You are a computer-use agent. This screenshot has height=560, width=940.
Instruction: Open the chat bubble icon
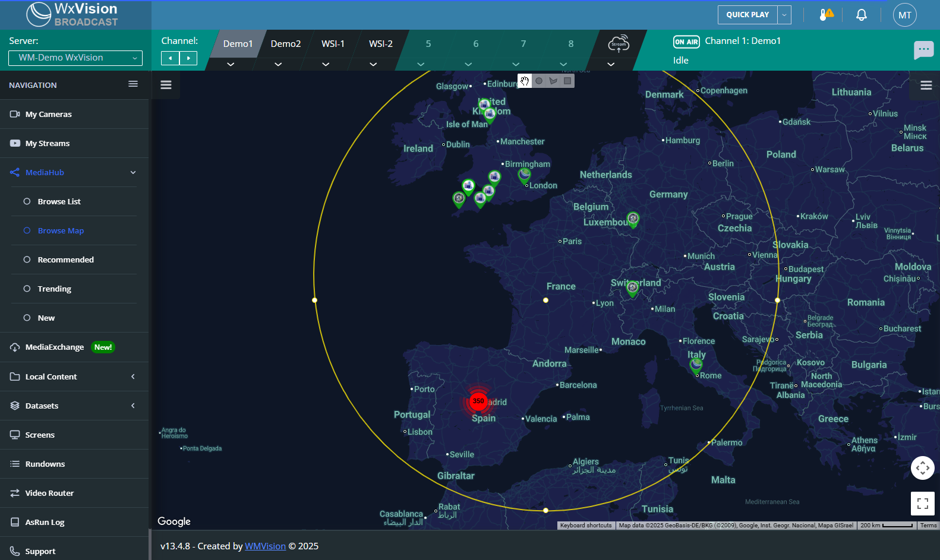(923, 50)
